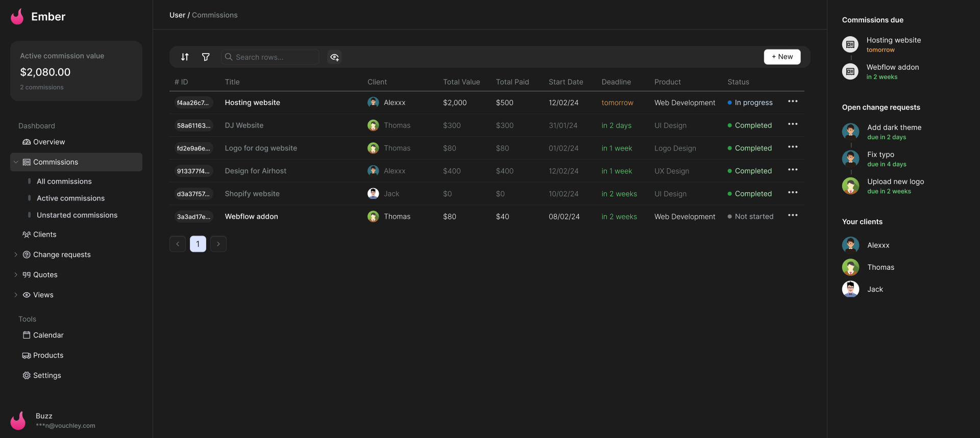This screenshot has width=980, height=438.
Task: Select page 1 in pagination
Action: tap(198, 244)
